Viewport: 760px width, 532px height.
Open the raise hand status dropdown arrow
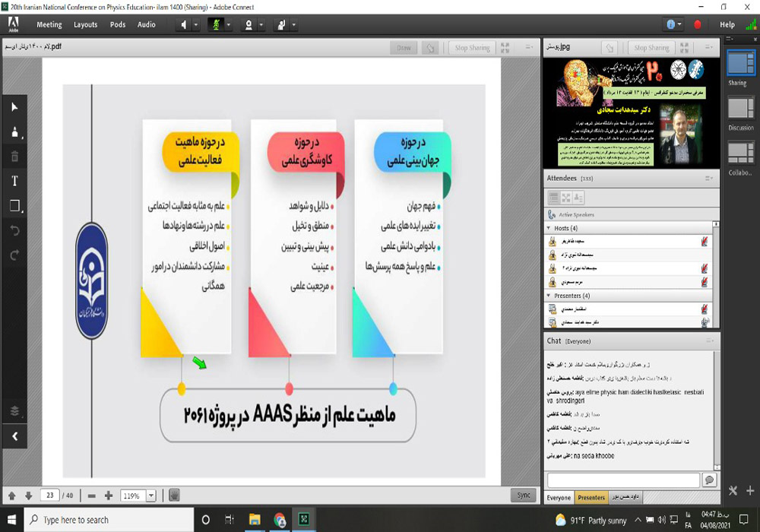(x=293, y=24)
